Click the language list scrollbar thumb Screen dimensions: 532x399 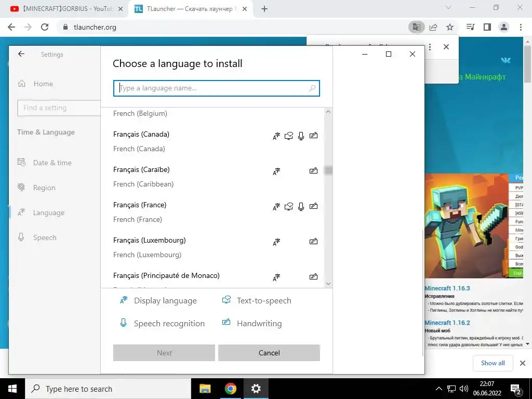coord(328,170)
